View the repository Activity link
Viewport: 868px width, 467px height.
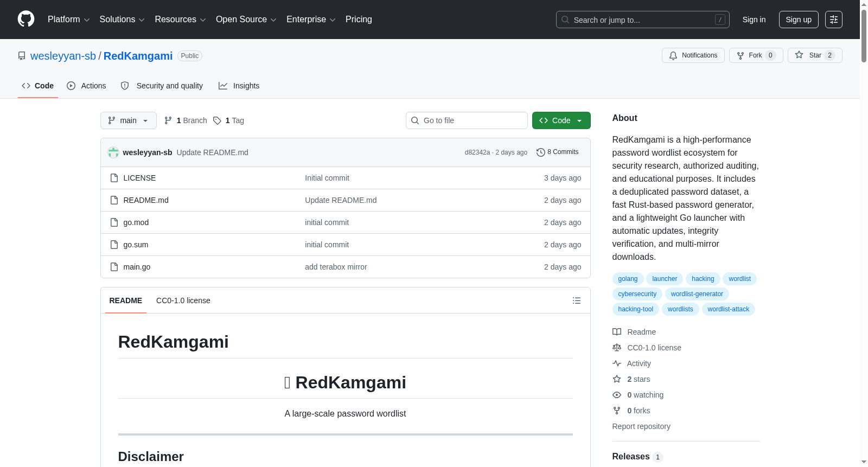631,363
